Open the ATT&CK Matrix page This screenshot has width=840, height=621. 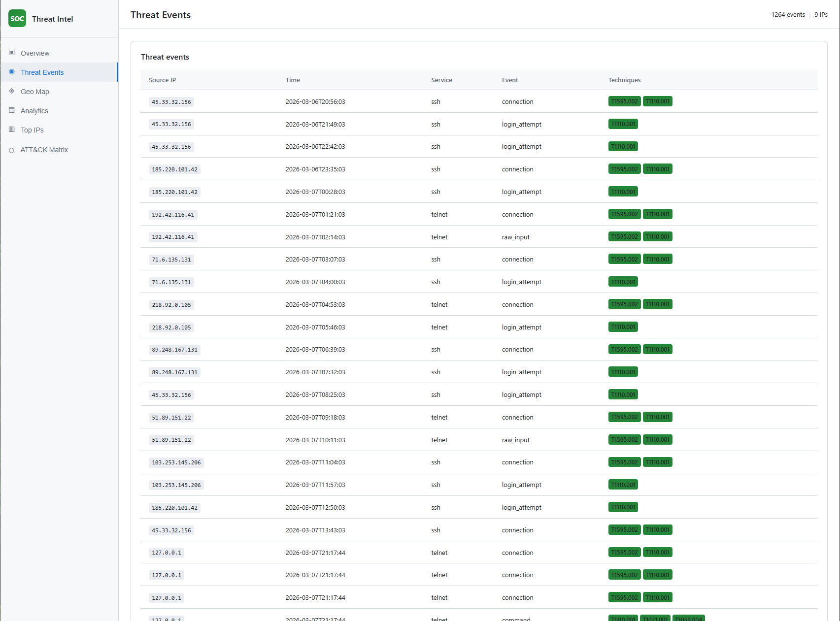(44, 149)
